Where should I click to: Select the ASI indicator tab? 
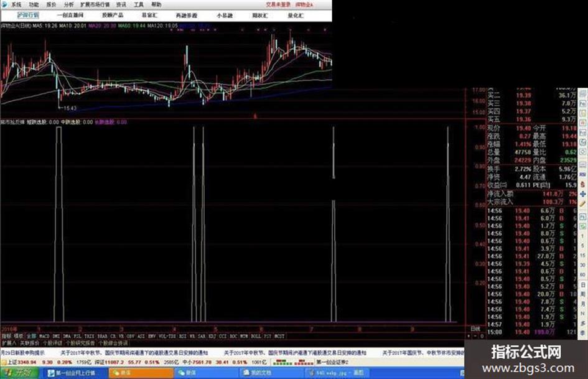tap(141, 336)
